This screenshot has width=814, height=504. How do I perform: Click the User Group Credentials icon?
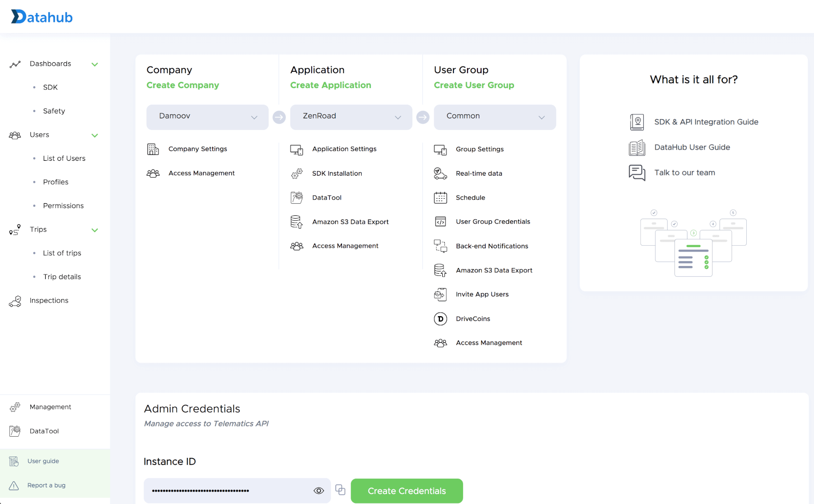click(x=440, y=221)
